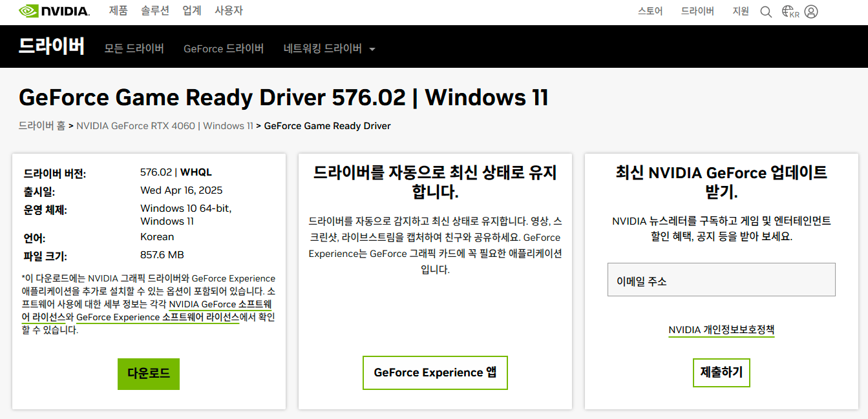The width and height of the screenshot is (868, 419).
Task: Open the search magnifier icon
Action: tap(766, 12)
